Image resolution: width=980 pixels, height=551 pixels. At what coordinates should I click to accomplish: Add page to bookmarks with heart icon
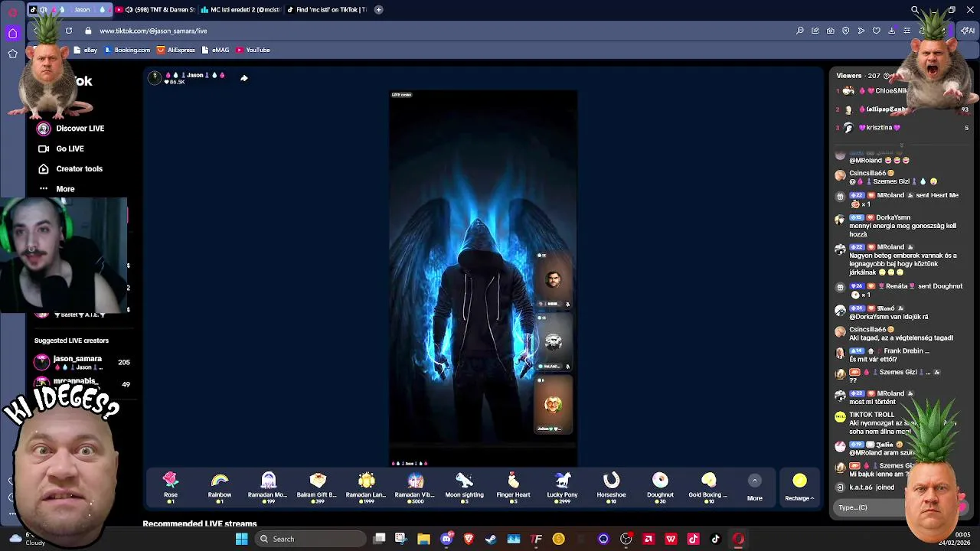tap(877, 31)
